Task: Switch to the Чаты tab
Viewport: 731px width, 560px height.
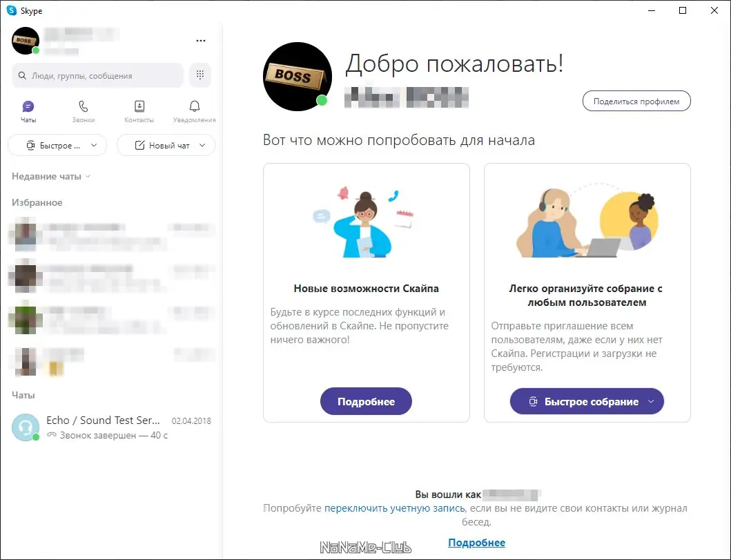Action: pos(28,111)
